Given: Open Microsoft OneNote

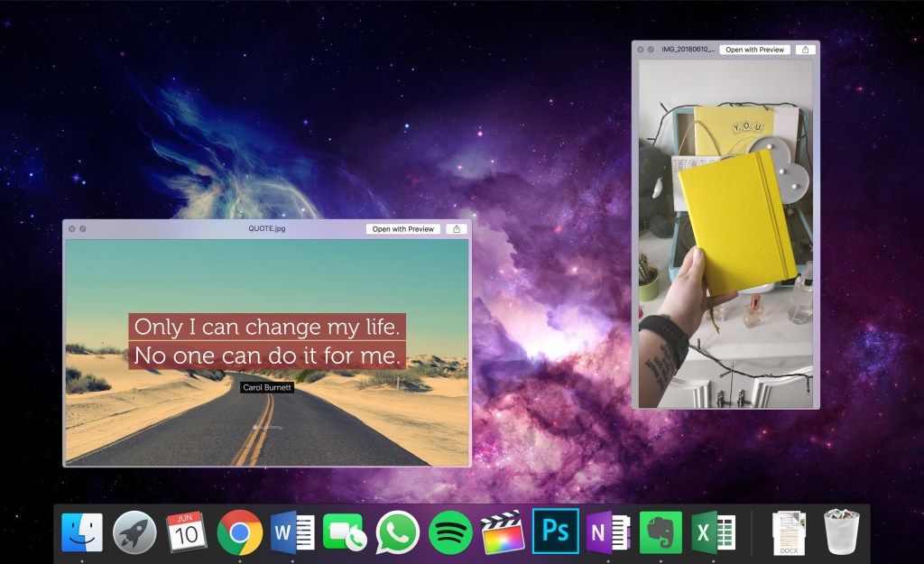Looking at the screenshot, I should pos(608,532).
